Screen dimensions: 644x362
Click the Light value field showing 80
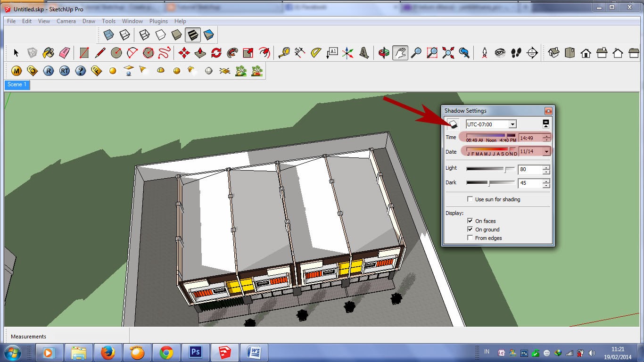pos(530,170)
